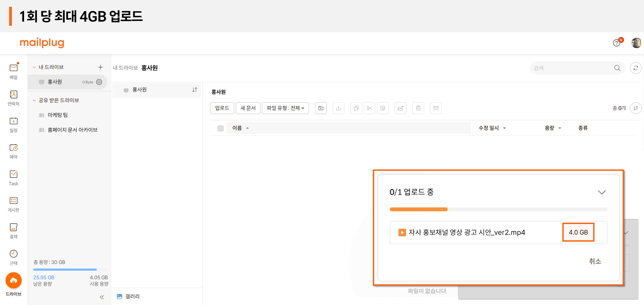Collapse the drive sidebar with double chevron
This screenshot has height=305, width=644.
(x=102, y=297)
